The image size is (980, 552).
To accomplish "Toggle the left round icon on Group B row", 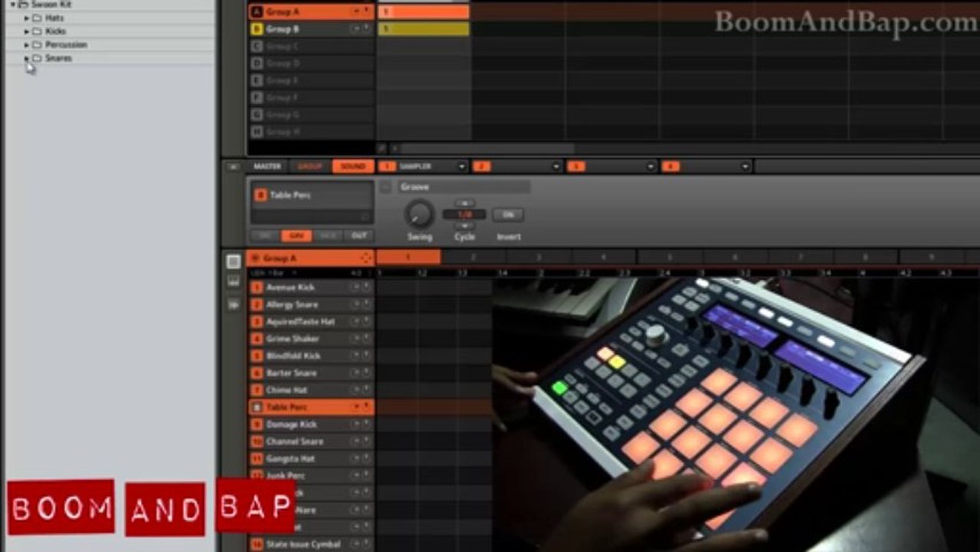I will tap(356, 29).
